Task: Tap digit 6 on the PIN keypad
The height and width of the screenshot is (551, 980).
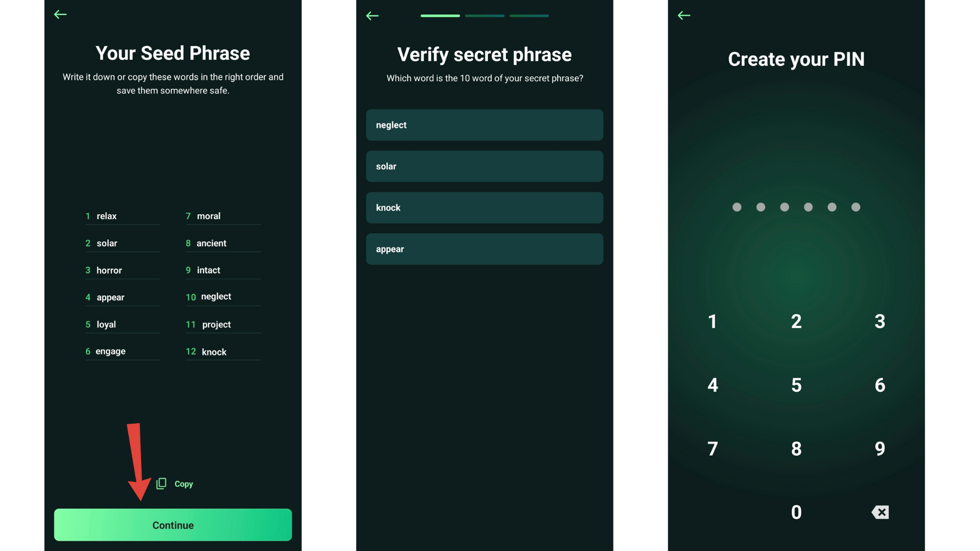Action: (x=880, y=385)
